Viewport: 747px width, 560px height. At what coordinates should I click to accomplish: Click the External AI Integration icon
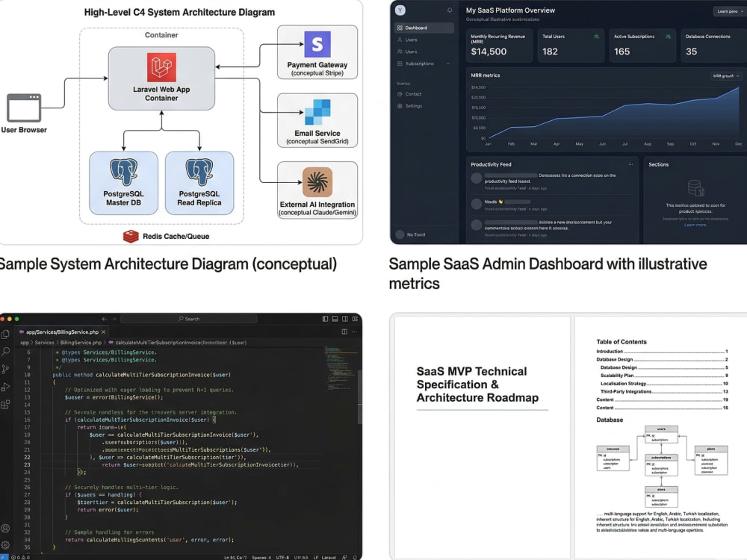click(x=317, y=181)
